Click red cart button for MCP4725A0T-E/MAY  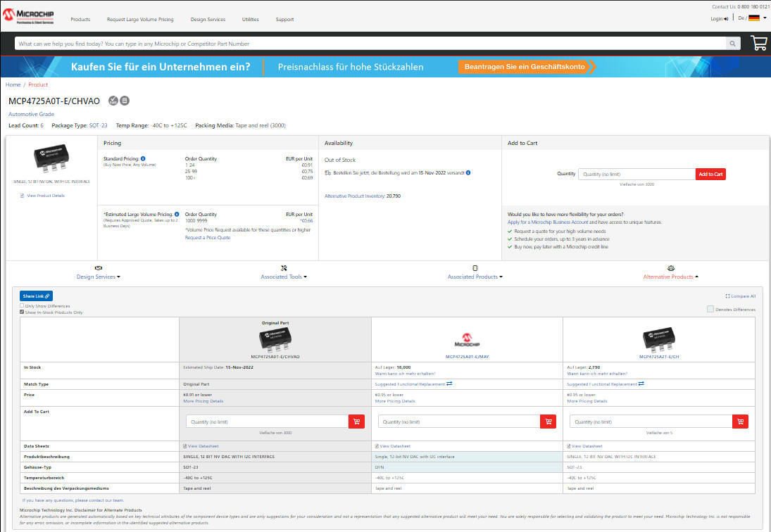pos(549,422)
